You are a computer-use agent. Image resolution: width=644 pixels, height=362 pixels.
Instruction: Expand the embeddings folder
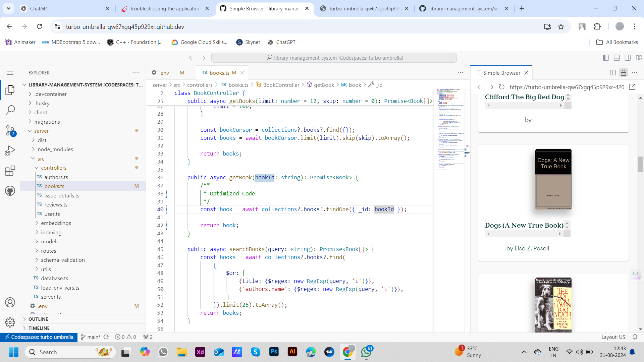pos(56,223)
